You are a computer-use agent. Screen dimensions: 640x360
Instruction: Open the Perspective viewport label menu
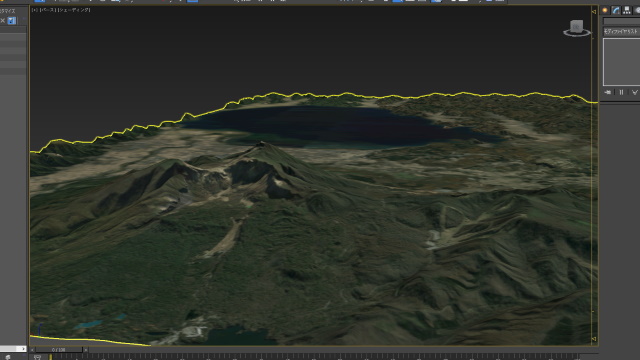[48, 10]
